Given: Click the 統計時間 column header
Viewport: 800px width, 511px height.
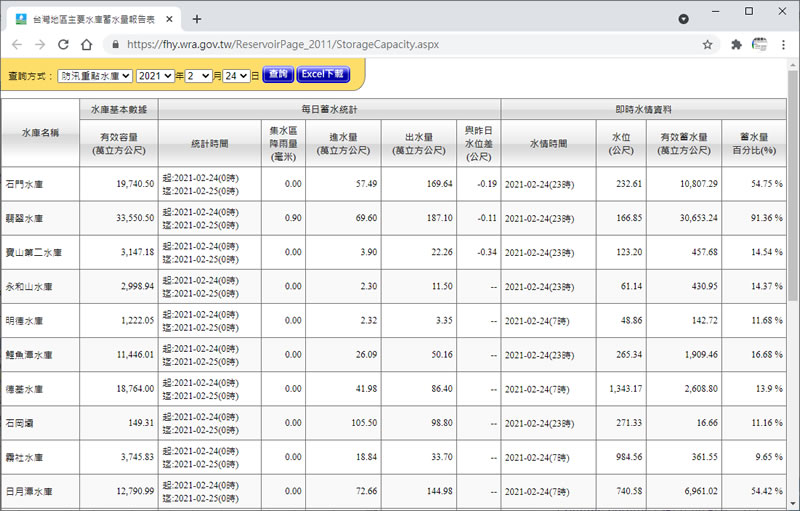Looking at the screenshot, I should click(210, 144).
